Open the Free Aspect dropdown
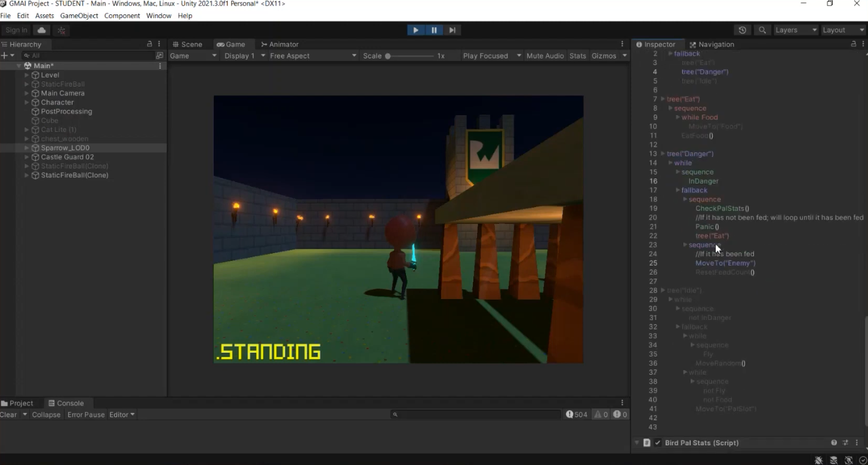 tap(313, 56)
